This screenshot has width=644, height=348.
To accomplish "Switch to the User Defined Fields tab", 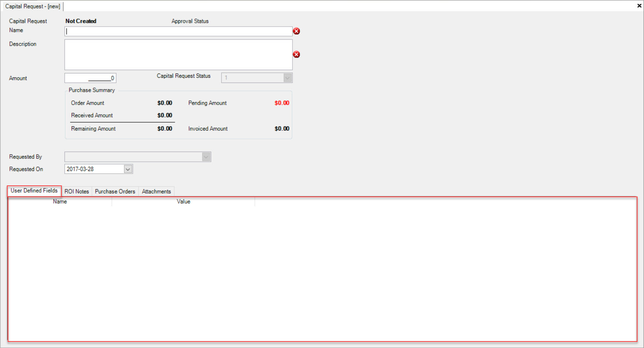I will click(x=34, y=190).
